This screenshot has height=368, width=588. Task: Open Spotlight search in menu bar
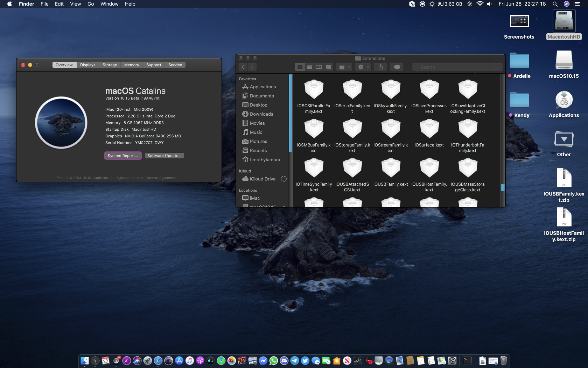555,4
